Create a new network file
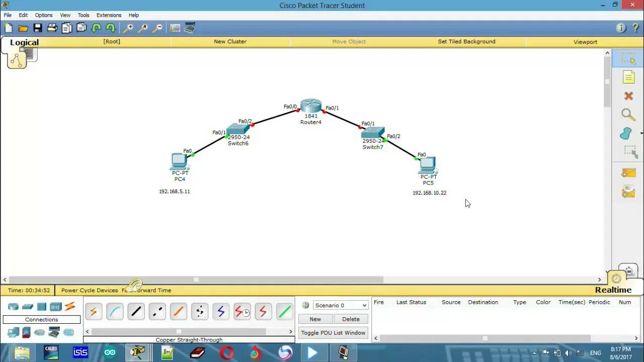Screen dimensions: 644x362 9,28
